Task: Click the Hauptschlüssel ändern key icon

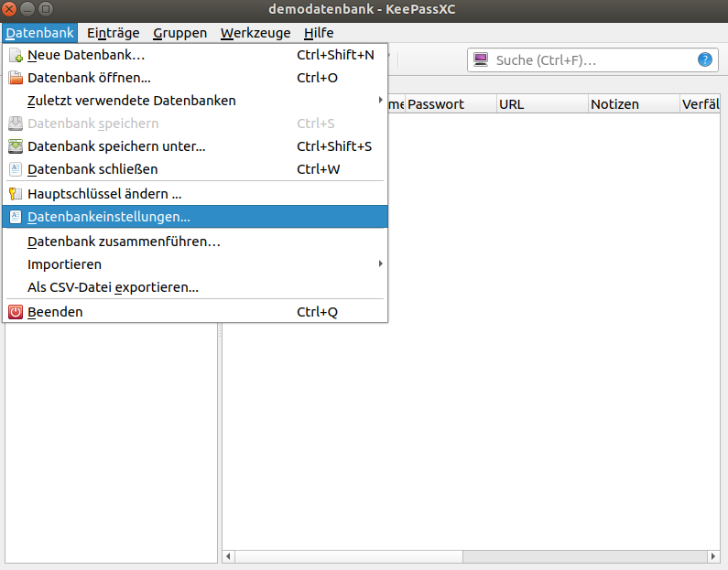Action: 16,194
